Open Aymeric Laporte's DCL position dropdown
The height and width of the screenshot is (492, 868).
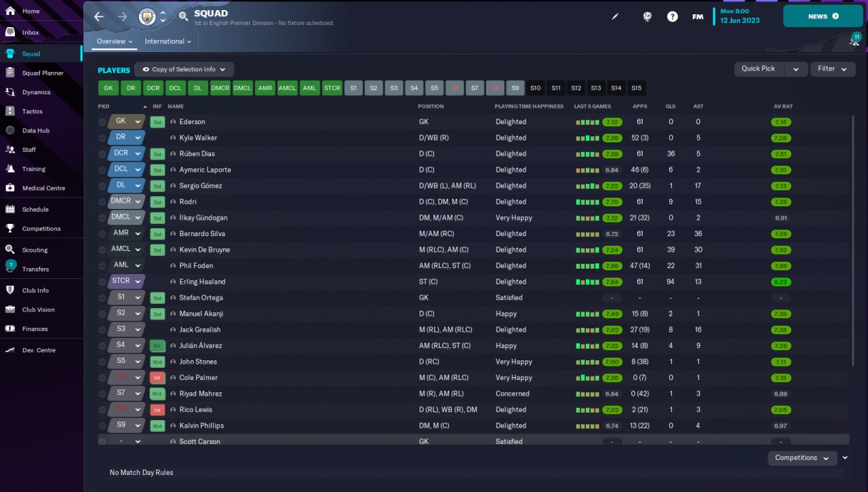pyautogui.click(x=126, y=170)
